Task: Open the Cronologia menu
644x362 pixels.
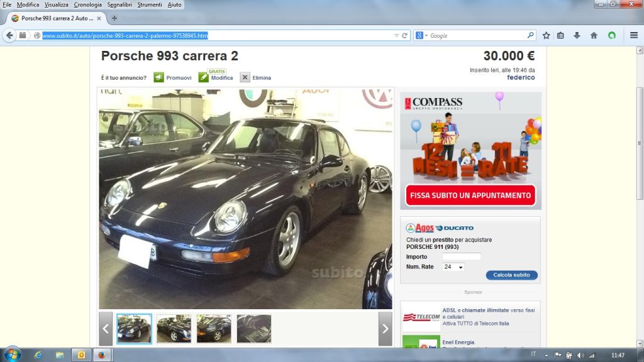Action: 87,4
